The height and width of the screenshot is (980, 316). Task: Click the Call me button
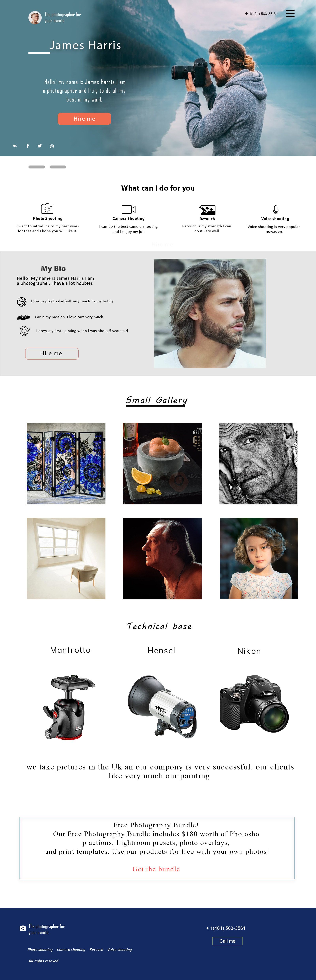[227, 941]
